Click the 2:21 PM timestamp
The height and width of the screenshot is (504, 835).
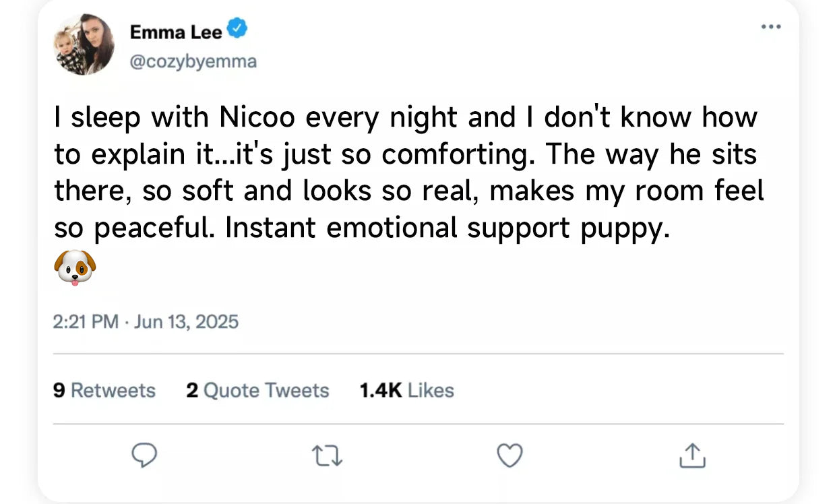(86, 321)
